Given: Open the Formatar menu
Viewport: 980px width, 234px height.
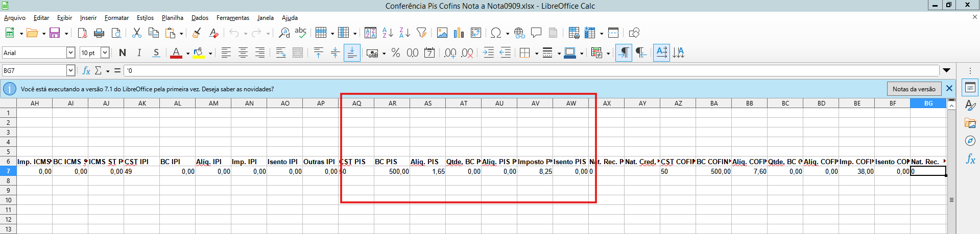Looking at the screenshot, I should tap(116, 18).
